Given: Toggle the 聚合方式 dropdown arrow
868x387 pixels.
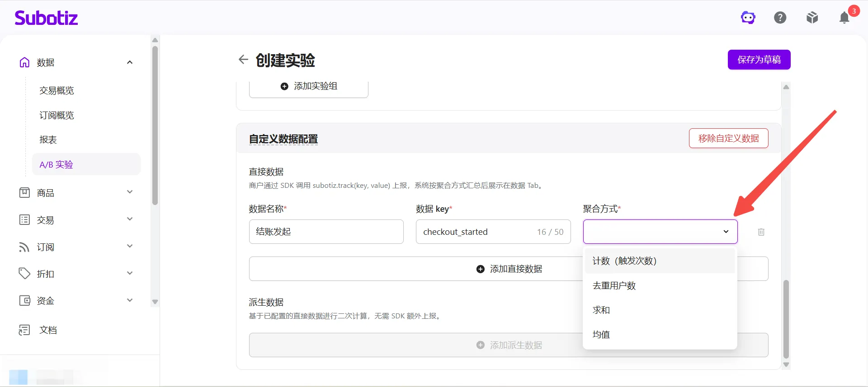Looking at the screenshot, I should pos(726,232).
